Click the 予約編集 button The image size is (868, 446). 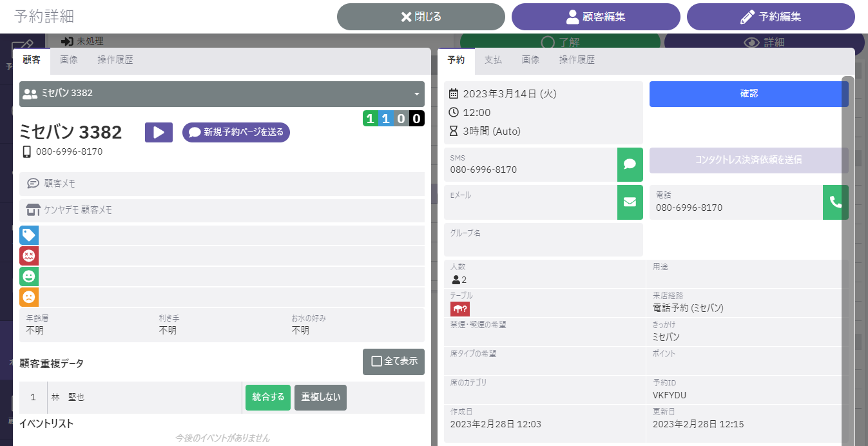tap(771, 17)
